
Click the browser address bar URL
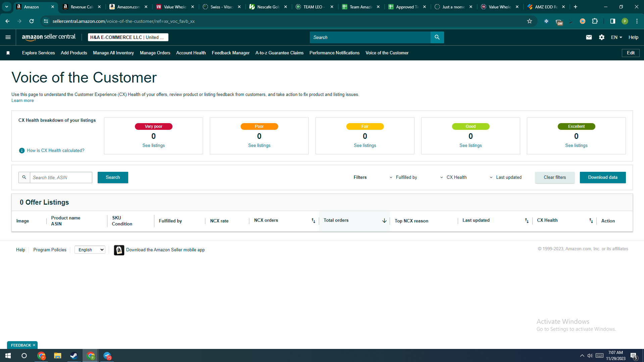coord(123,21)
